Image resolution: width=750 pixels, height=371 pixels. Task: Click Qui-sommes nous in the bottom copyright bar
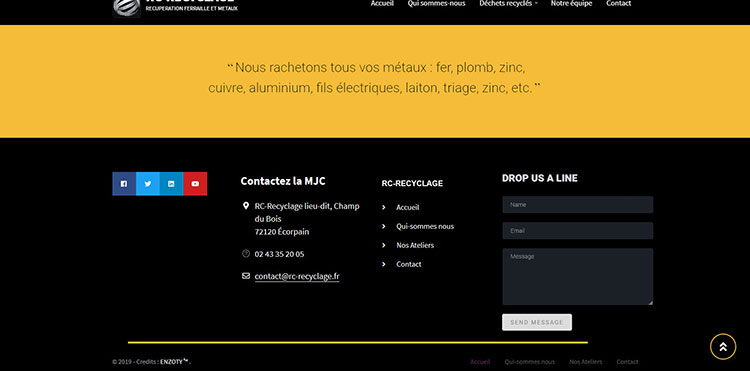click(x=529, y=362)
